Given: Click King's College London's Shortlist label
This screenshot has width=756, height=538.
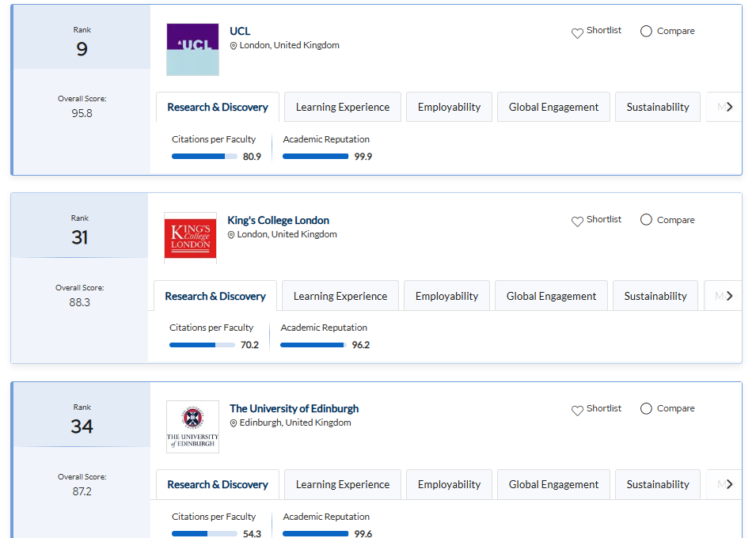Looking at the screenshot, I should [604, 219].
